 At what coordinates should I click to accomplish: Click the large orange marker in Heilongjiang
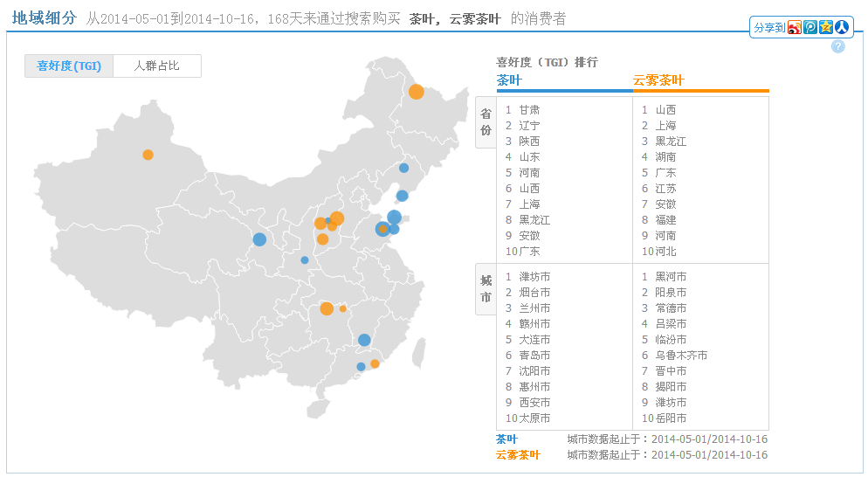click(x=417, y=92)
